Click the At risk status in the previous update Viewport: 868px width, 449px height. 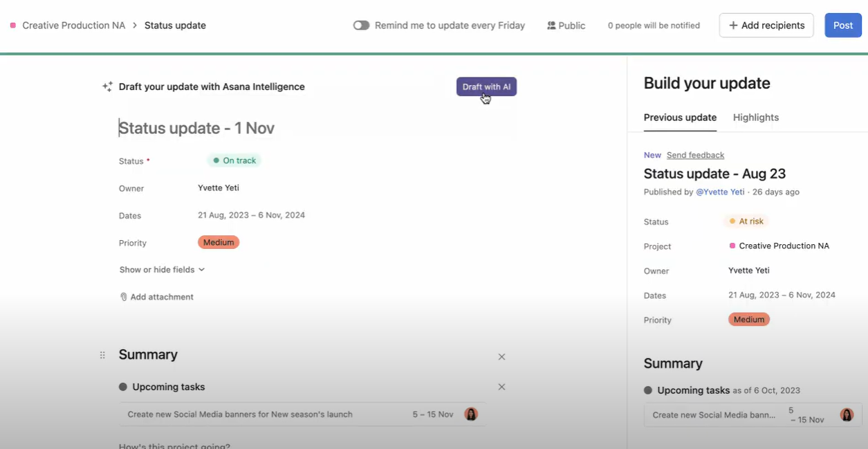click(746, 221)
